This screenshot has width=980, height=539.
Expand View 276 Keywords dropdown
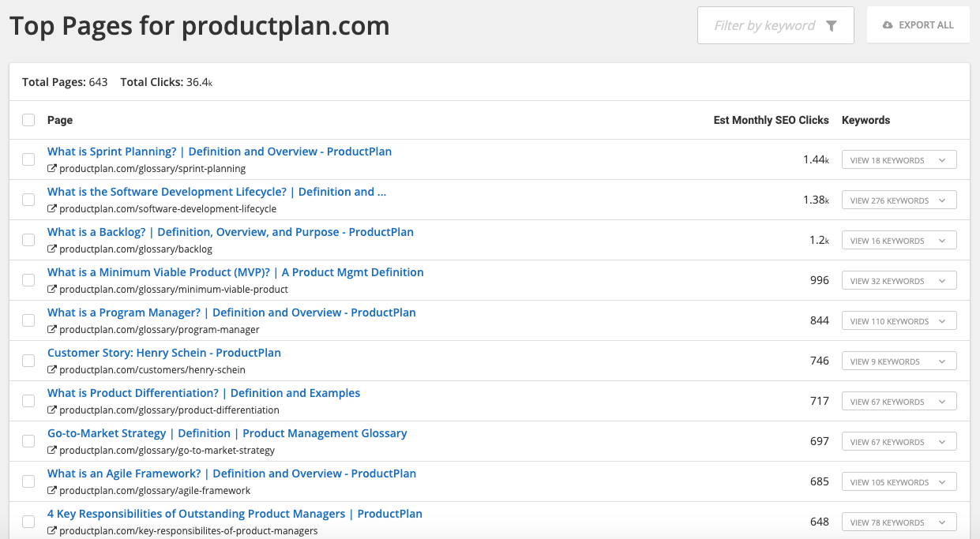899,200
